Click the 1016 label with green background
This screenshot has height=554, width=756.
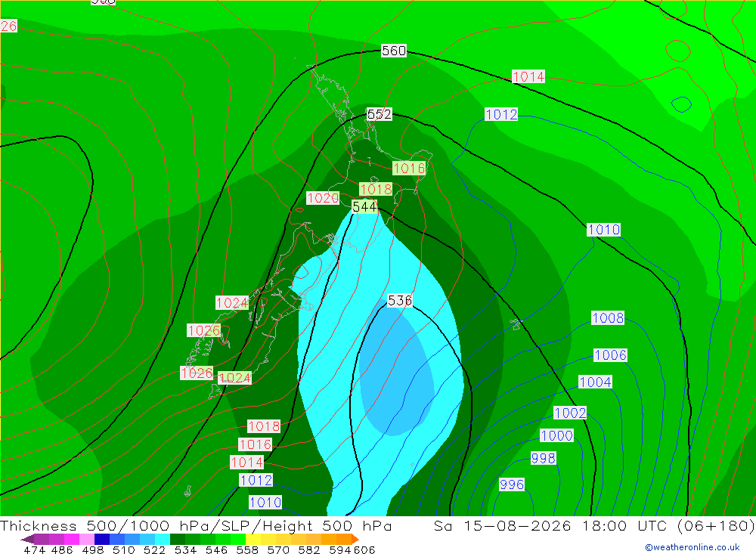point(409,168)
